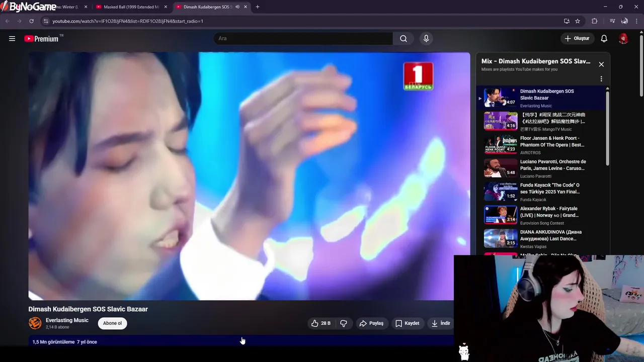Bookmark this page with the star icon
Image resolution: width=644 pixels, height=362 pixels.
coord(578,21)
